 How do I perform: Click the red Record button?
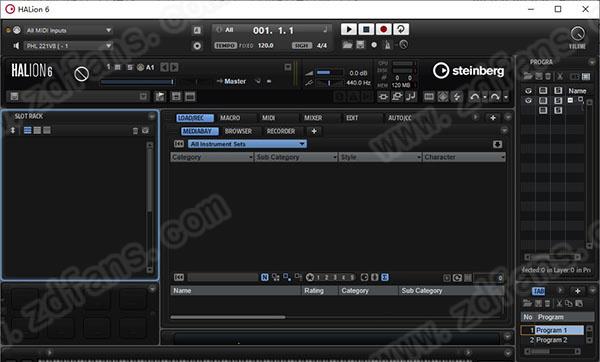pyautogui.click(x=383, y=29)
